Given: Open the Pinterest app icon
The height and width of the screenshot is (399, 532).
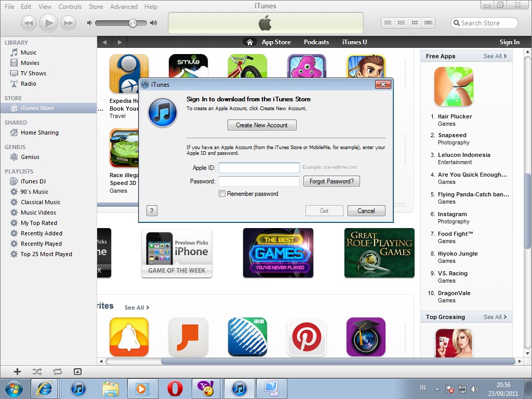Looking at the screenshot, I should 307,337.
